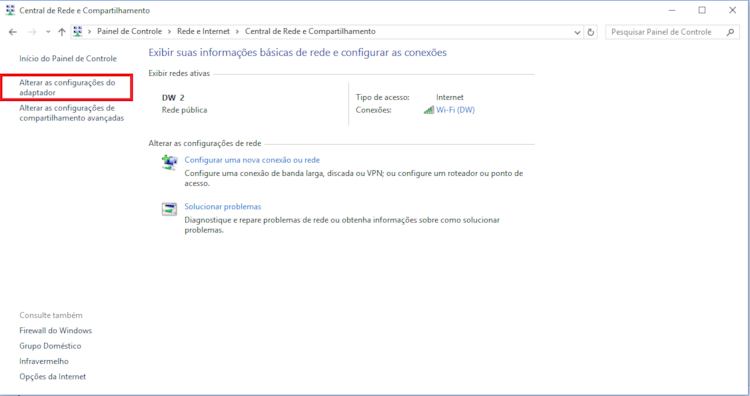Expand chevron after Painel de Controle breadcrumb

(169, 32)
